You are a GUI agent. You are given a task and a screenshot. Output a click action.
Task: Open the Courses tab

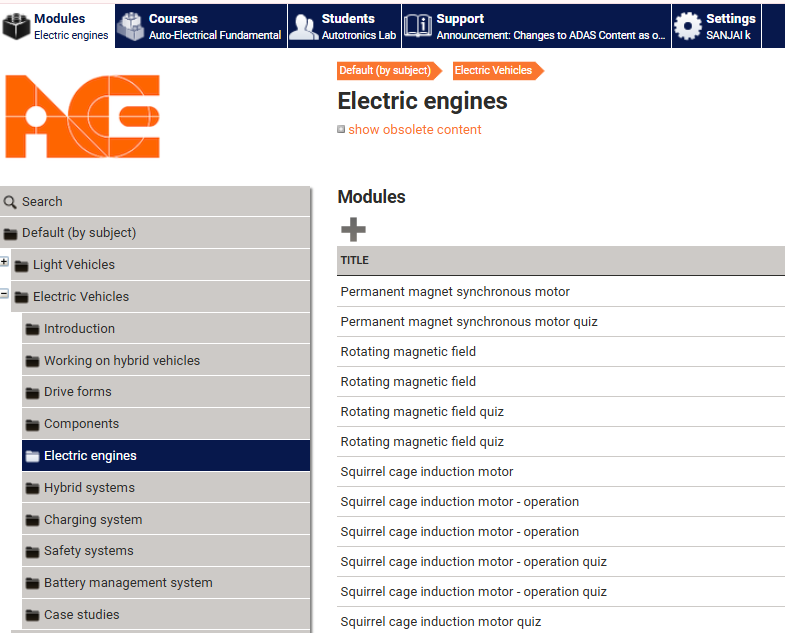[201, 26]
